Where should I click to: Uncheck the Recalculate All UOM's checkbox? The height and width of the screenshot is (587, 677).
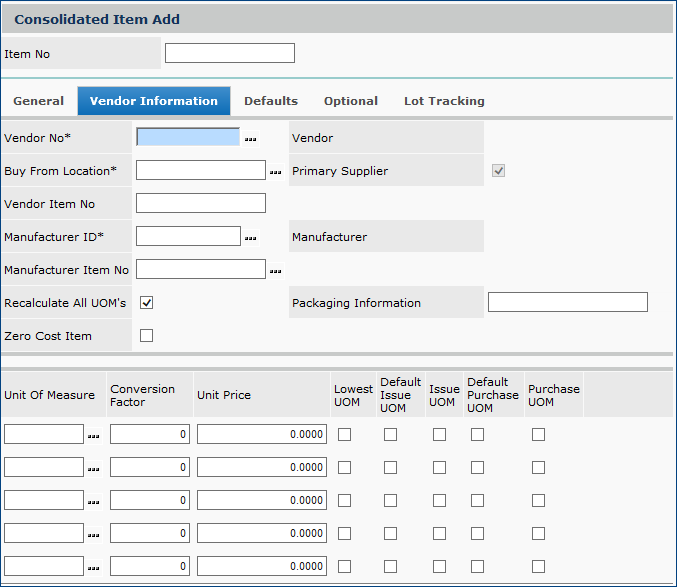(x=146, y=302)
